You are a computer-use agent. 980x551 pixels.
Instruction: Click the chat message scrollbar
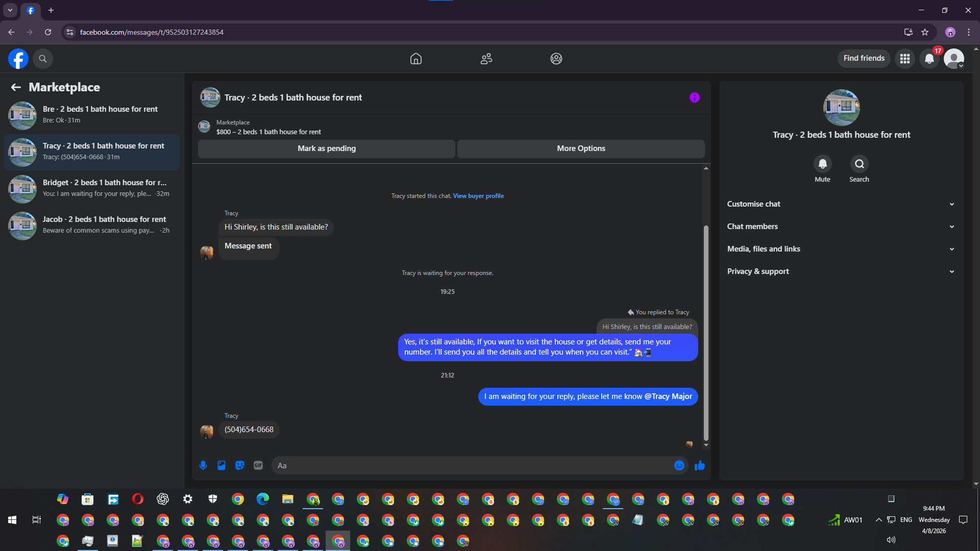click(x=706, y=332)
